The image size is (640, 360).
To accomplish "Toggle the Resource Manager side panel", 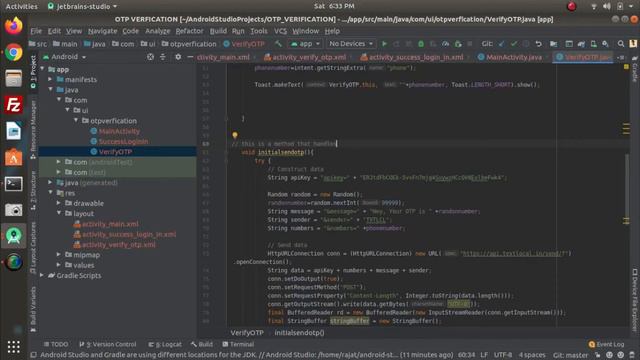I will [33, 130].
